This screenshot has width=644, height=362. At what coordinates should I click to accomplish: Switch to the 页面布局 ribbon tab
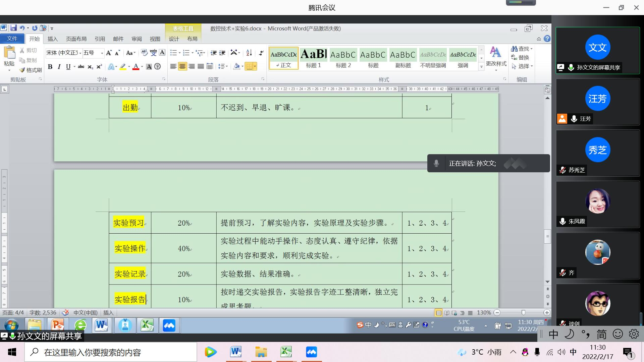pos(76,39)
